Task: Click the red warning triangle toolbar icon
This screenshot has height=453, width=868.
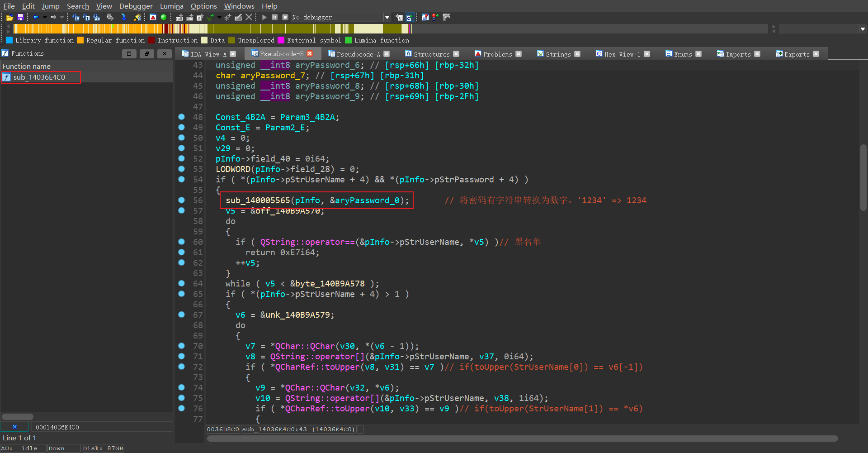Action: click(x=153, y=17)
